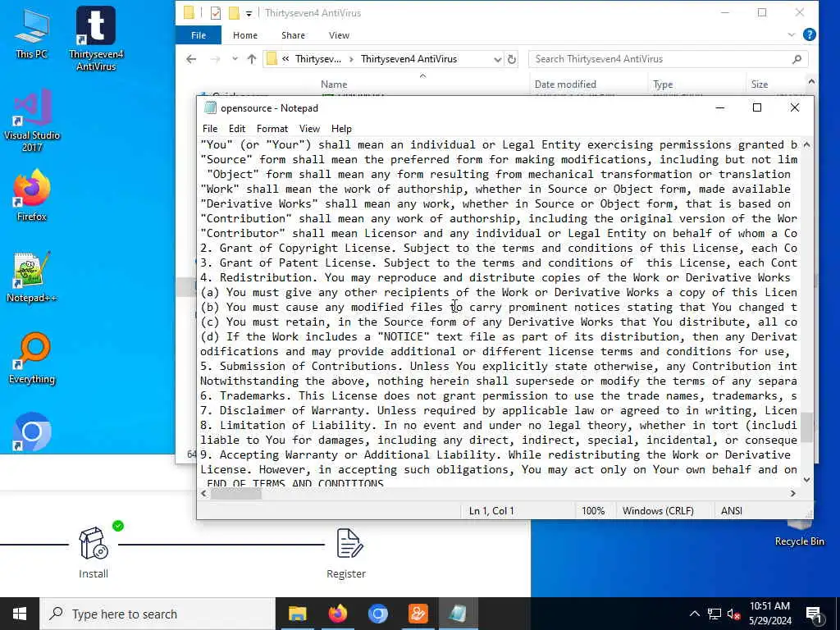Click Notepad scroll down arrow
Viewport: 840px width, 630px height.
tap(807, 480)
